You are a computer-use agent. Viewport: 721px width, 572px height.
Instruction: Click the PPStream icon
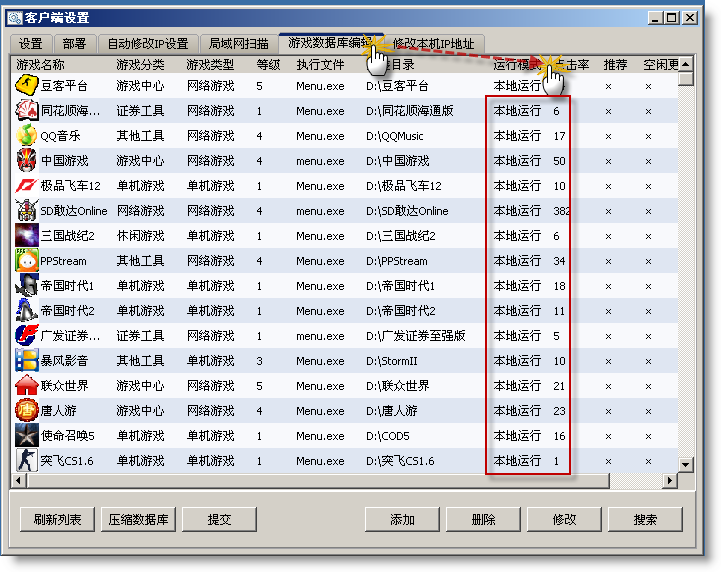pos(26,261)
